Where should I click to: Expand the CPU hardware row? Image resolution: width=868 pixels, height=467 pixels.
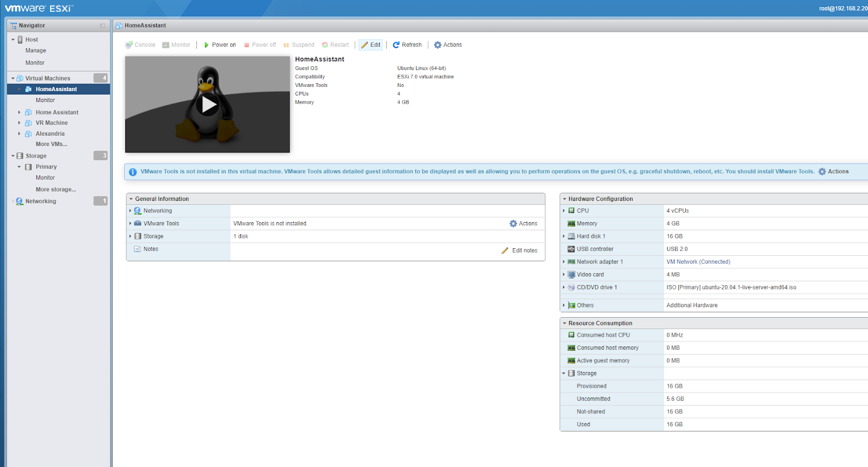564,211
